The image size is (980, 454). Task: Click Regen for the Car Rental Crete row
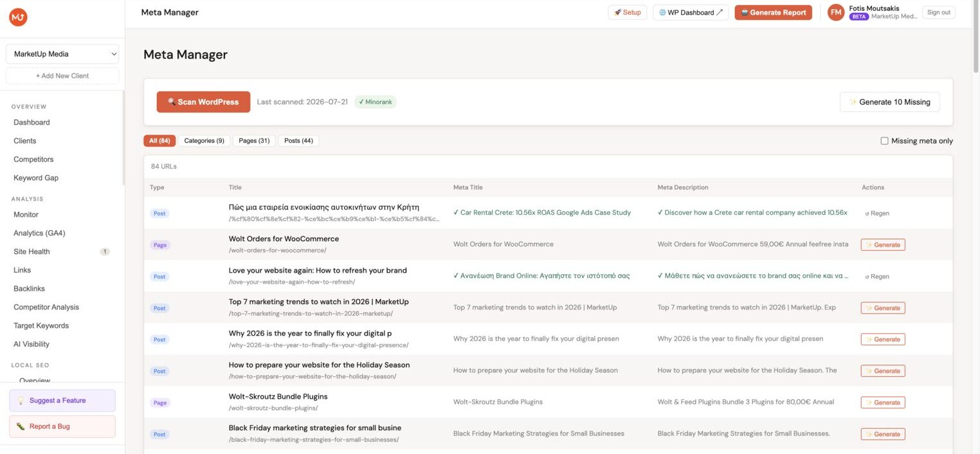tap(877, 213)
